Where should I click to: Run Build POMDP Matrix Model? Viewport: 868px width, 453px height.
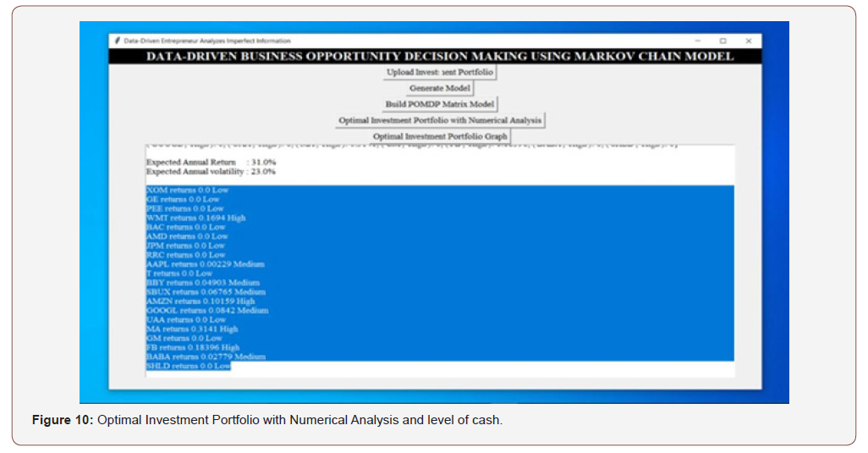click(x=440, y=104)
